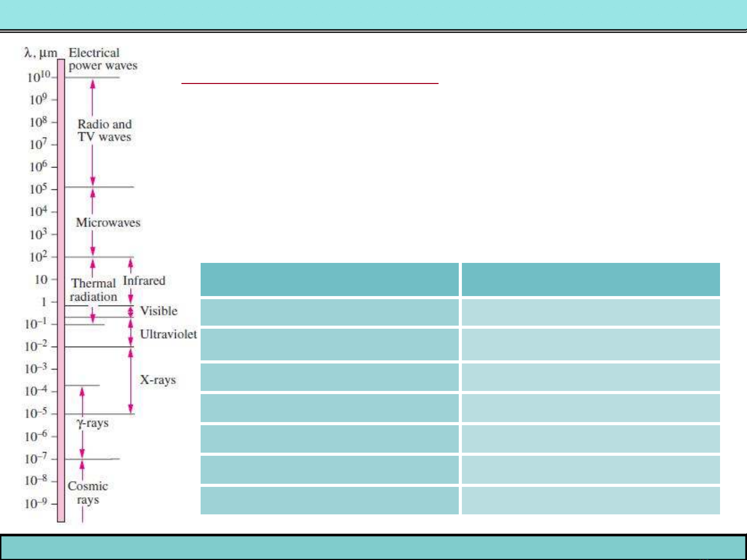Select the 10^3 wavelength tick label
This screenshot has height=560, width=747.
[x=38, y=234]
